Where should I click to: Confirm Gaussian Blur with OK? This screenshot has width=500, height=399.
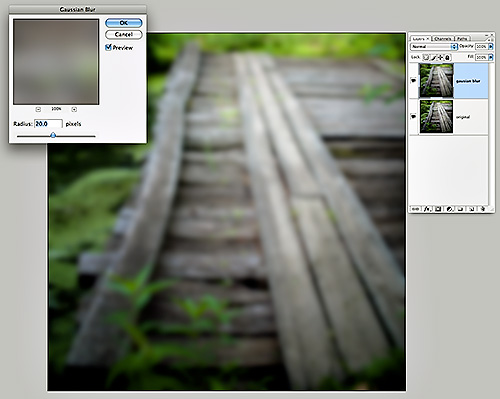(124, 23)
